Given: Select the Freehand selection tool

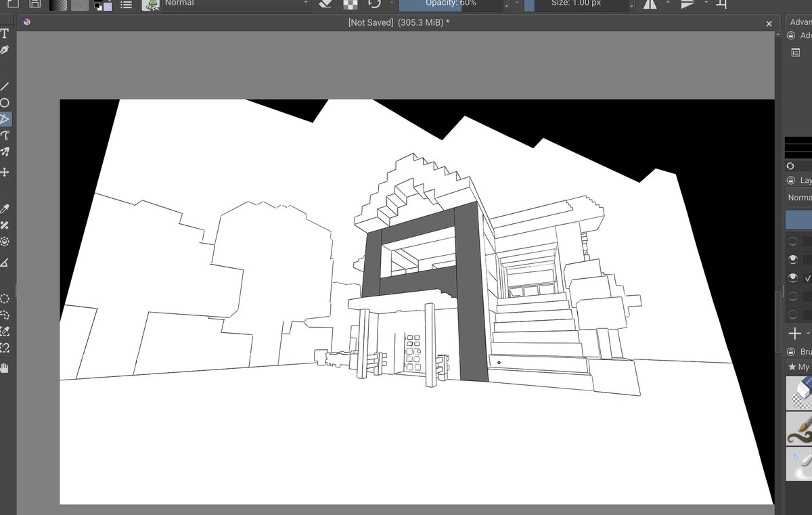Looking at the screenshot, I should 5,315.
